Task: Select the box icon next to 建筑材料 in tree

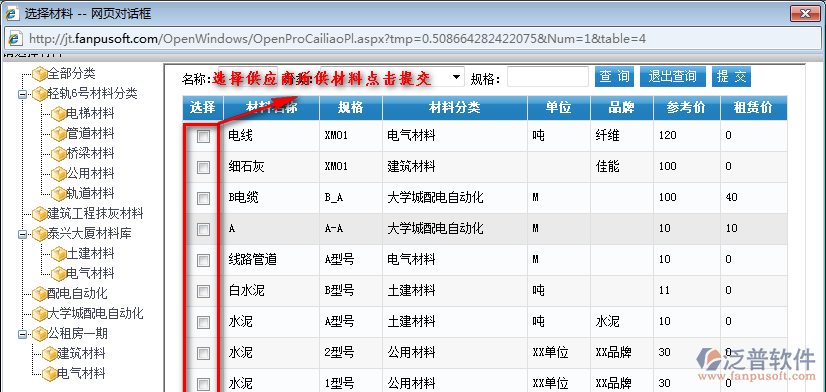Action: (49, 354)
